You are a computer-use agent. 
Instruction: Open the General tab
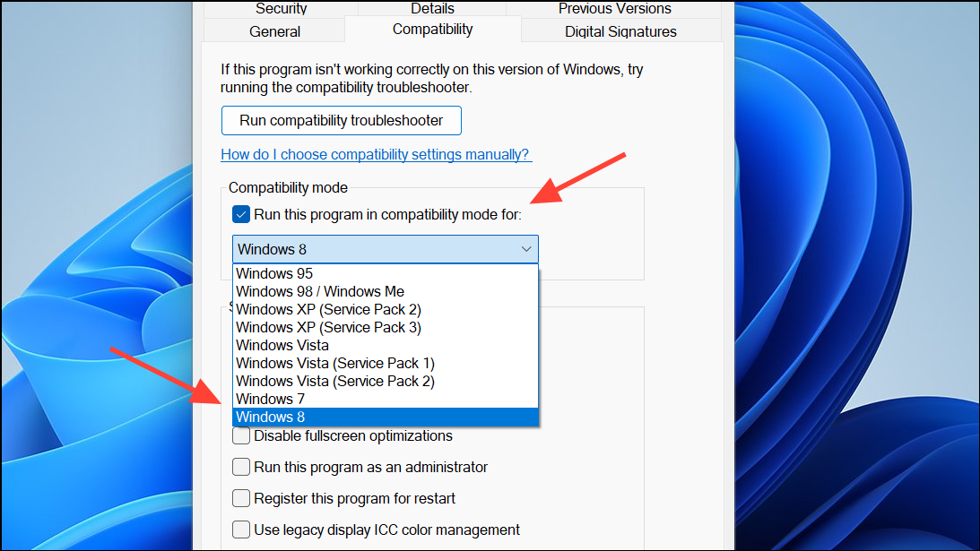coord(274,30)
